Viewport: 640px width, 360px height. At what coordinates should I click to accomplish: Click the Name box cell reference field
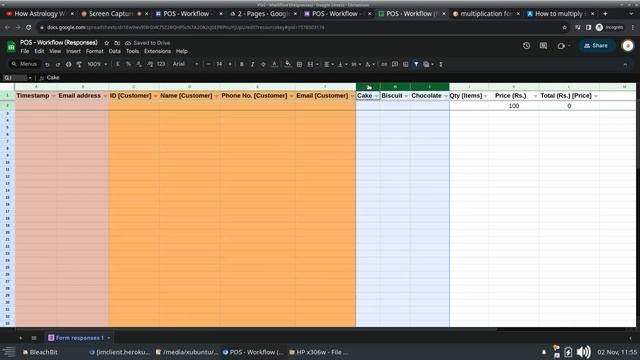pyautogui.click(x=15, y=78)
